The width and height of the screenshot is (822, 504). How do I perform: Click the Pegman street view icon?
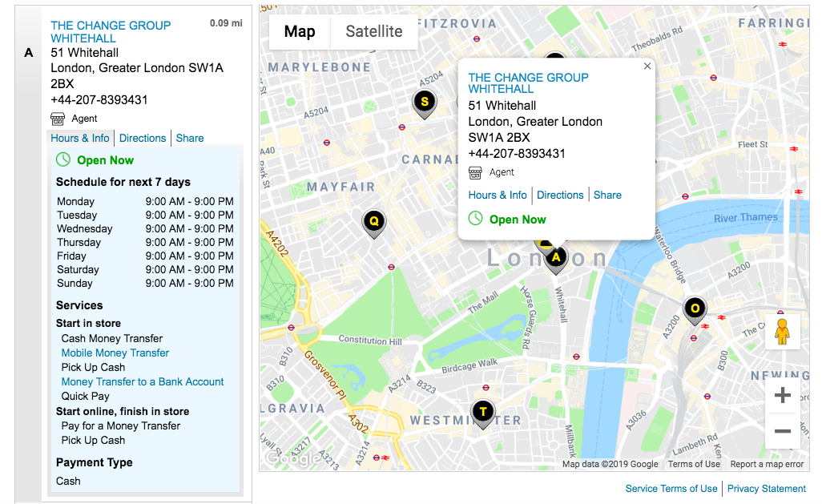coord(781,330)
